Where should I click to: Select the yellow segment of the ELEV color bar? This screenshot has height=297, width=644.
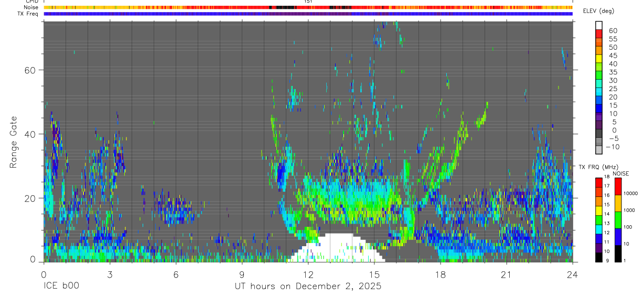(599, 59)
